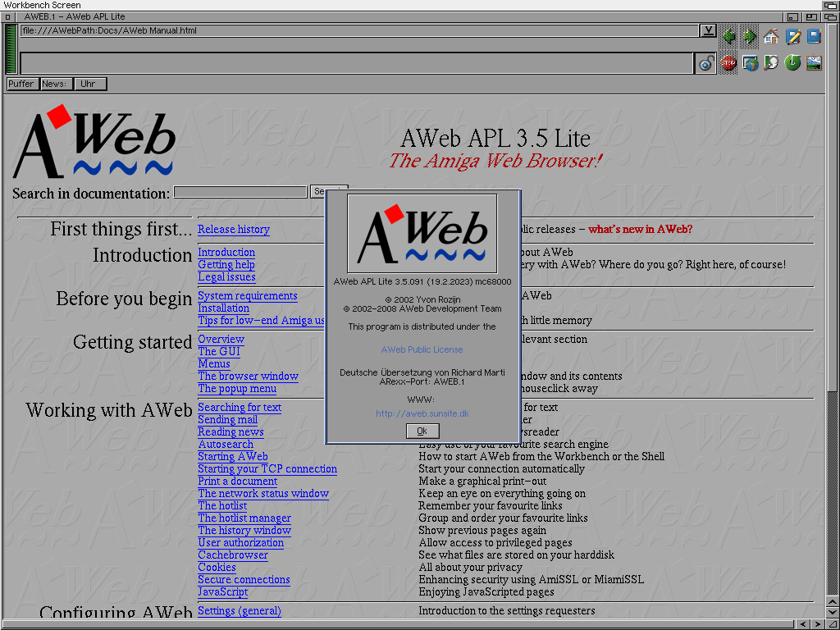The width and height of the screenshot is (840, 630).
Task: Open the http://aweb.sunsite.dk link
Action: coord(422,413)
